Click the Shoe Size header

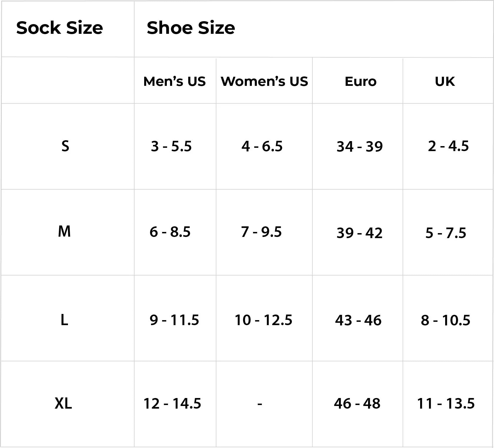coord(191,28)
